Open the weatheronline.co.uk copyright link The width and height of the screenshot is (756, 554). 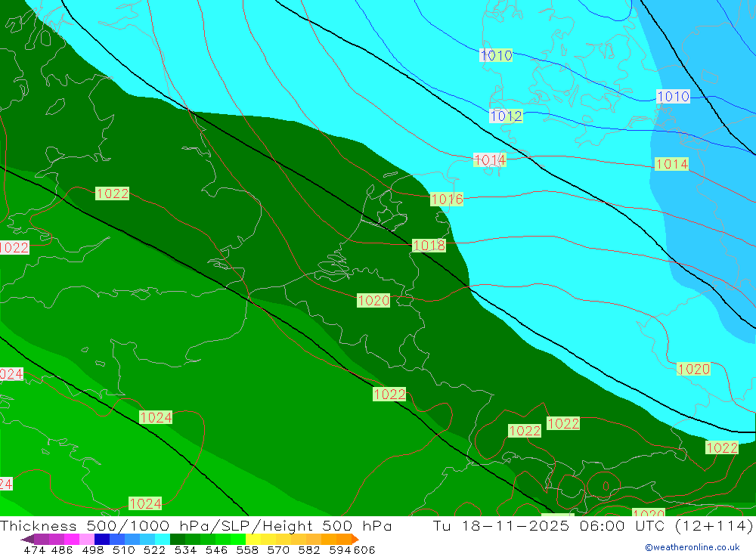click(692, 547)
